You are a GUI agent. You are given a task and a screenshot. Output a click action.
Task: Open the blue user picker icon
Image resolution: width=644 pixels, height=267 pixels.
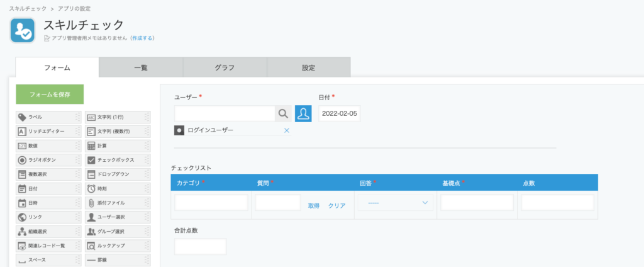tap(303, 113)
